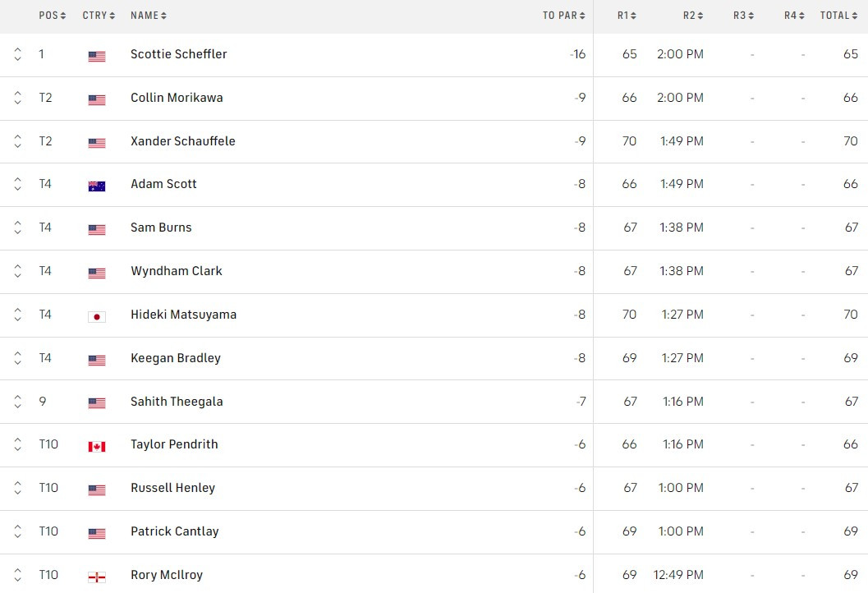Click the England flag next to Rory McIlroy
The height and width of the screenshot is (593, 868).
coord(96,575)
